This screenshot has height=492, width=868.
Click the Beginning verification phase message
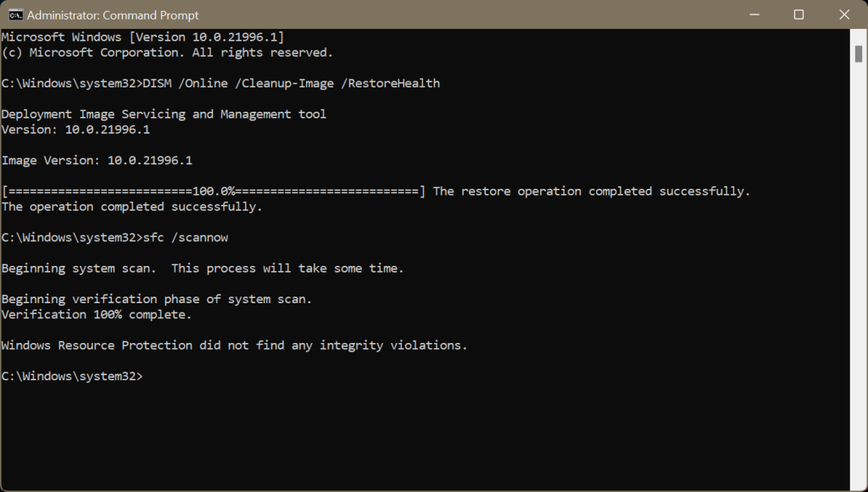coord(157,299)
